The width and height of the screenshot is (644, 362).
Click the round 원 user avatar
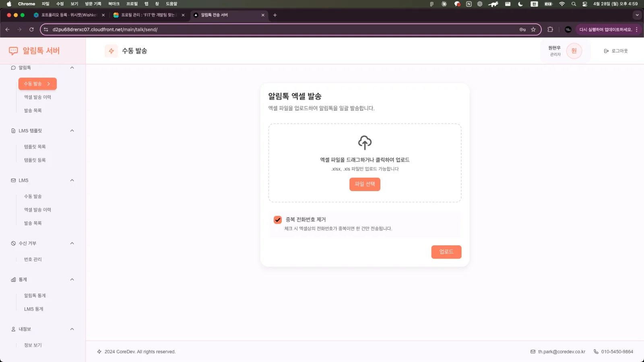point(574,51)
